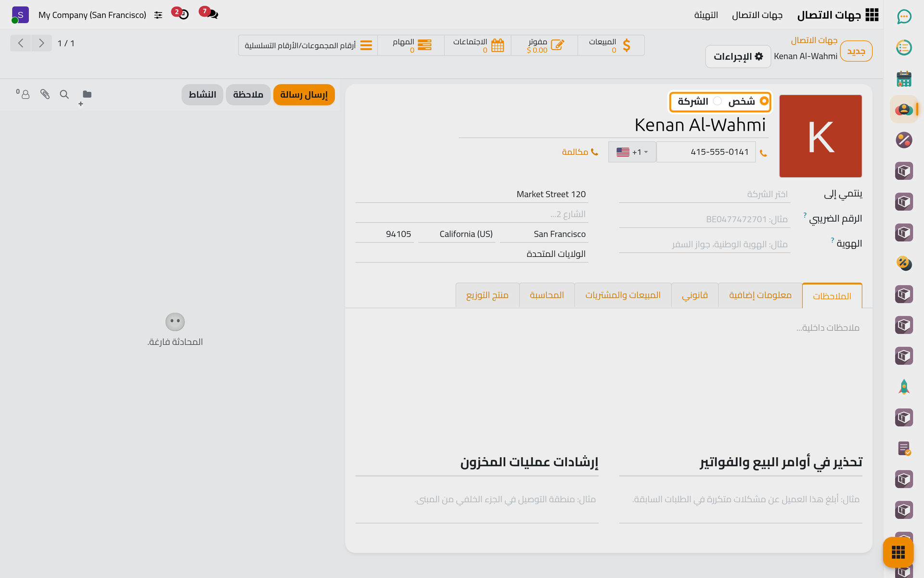Open the To-do checklist sidebar icon
Viewport: 924px width, 578px height.
click(x=904, y=48)
